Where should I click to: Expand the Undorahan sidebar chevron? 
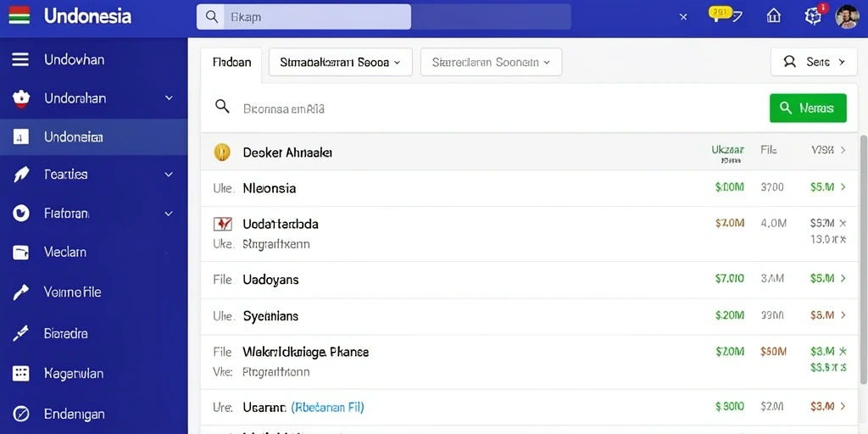169,98
